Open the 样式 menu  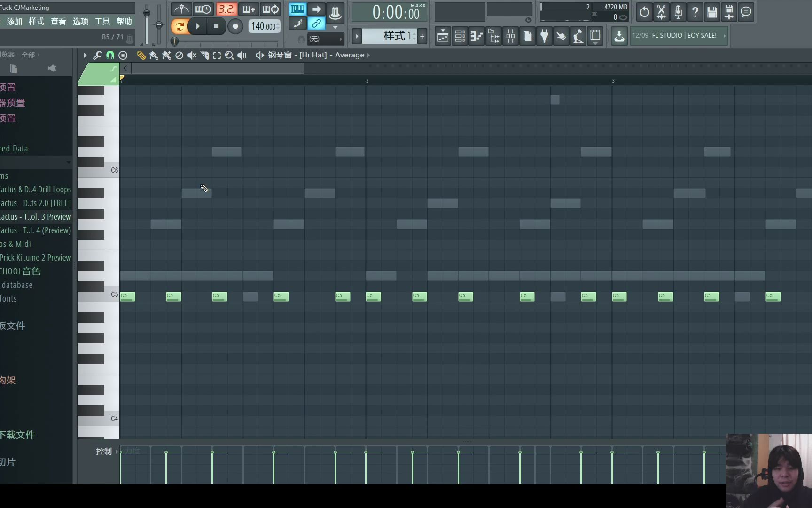[x=36, y=21]
